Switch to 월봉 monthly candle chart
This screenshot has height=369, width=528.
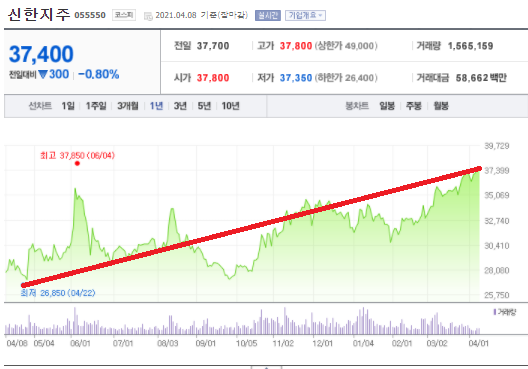pyautogui.click(x=441, y=106)
